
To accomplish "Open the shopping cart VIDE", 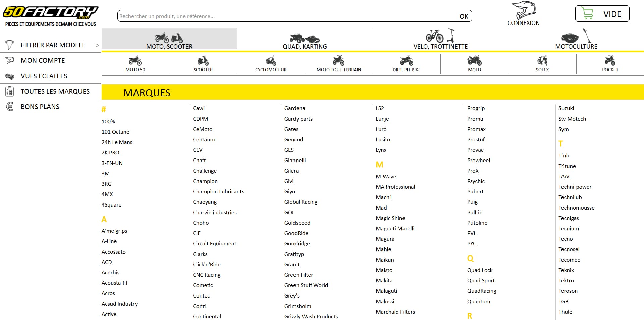I will pyautogui.click(x=602, y=14).
